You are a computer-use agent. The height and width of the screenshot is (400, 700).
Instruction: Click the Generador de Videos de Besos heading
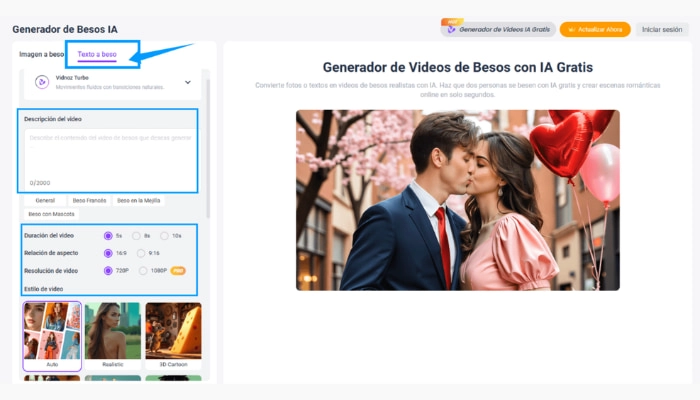click(458, 67)
